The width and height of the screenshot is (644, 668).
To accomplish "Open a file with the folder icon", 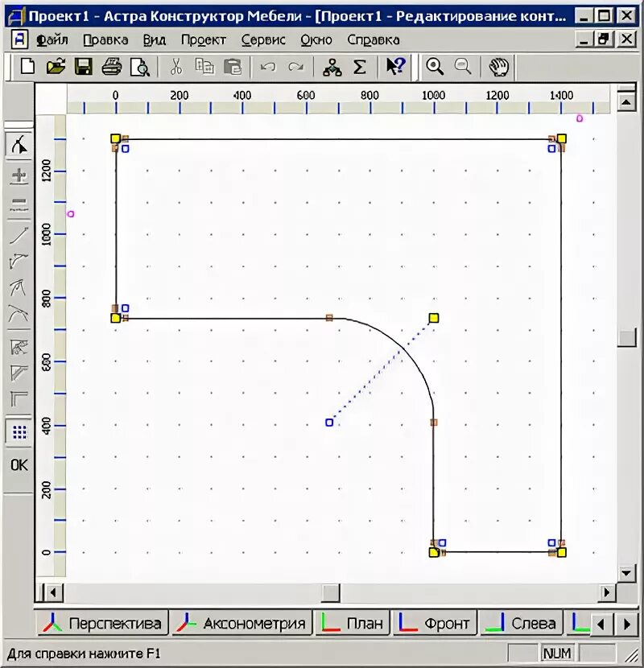I will pos(56,67).
